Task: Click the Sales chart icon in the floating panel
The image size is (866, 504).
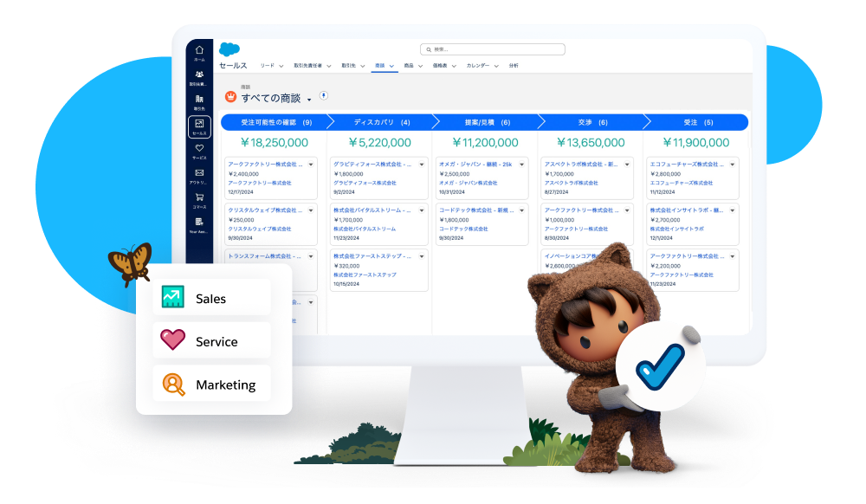Action: [173, 298]
